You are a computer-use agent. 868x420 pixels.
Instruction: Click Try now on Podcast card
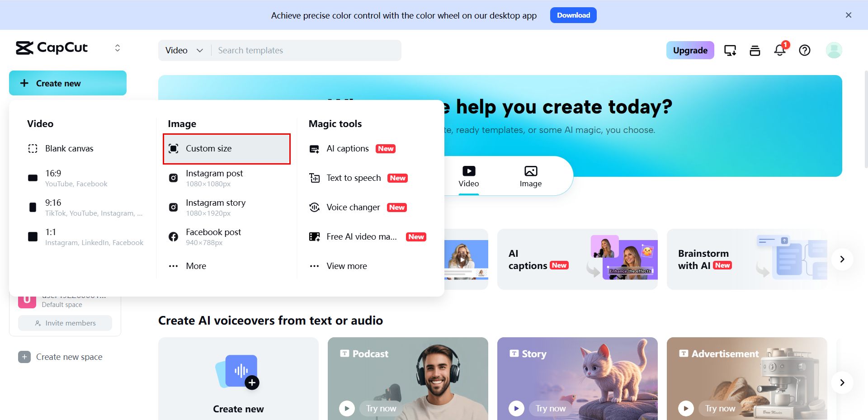381,409
